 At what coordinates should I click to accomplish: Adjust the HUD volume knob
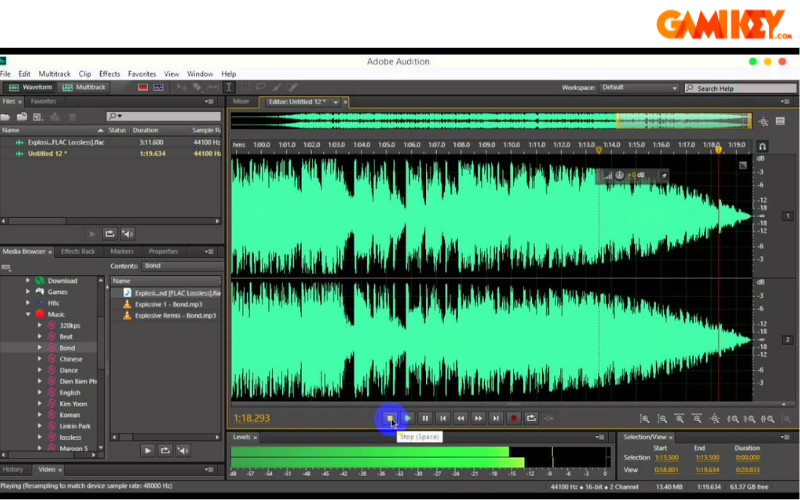point(619,176)
